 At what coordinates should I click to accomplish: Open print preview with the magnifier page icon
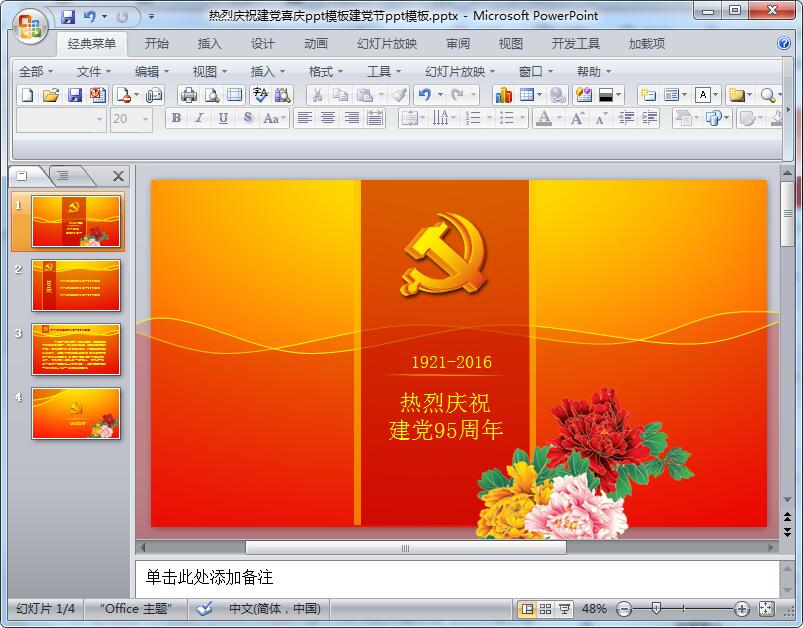(212, 95)
